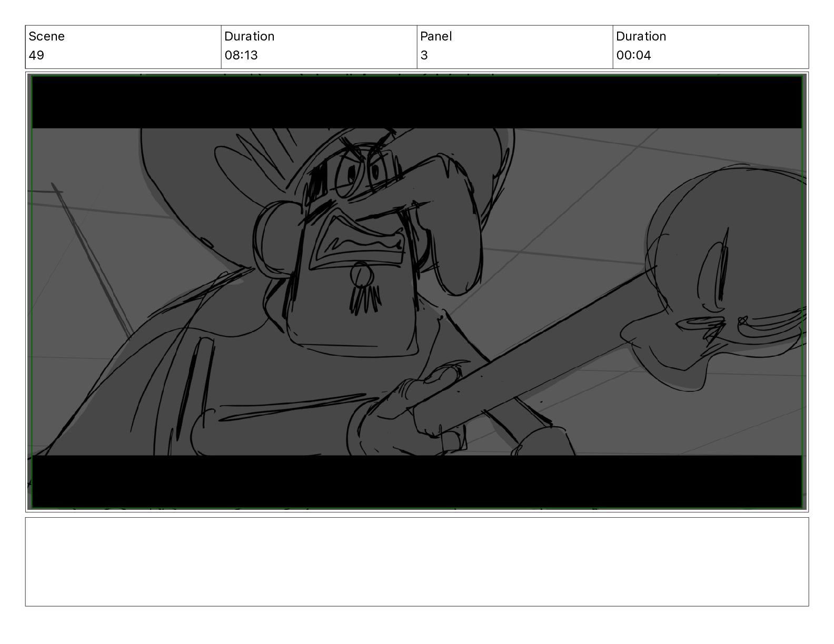Image resolution: width=834 pixels, height=644 pixels.
Task: Select the 00:04 panel duration value
Action: pyautogui.click(x=633, y=55)
